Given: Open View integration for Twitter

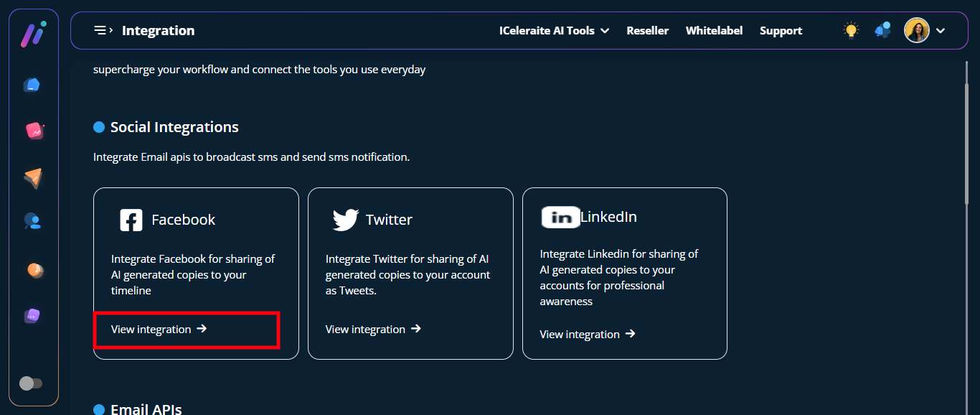Looking at the screenshot, I should [373, 330].
